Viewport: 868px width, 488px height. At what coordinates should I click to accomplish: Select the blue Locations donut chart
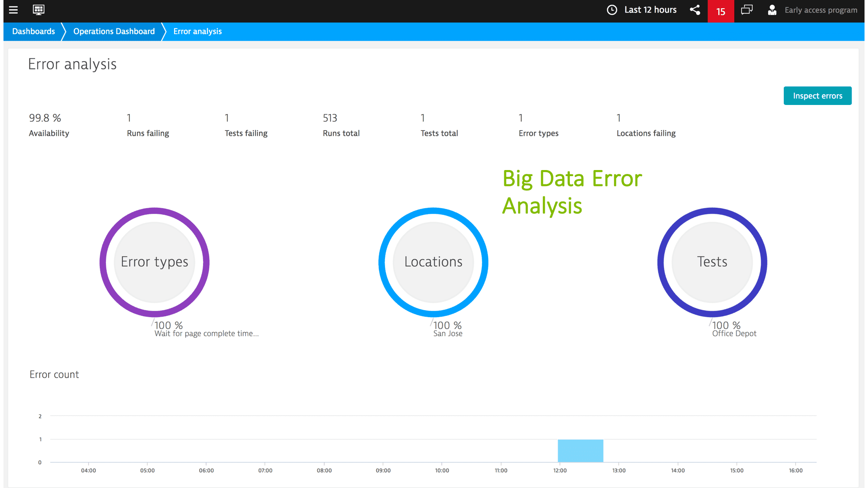(433, 262)
